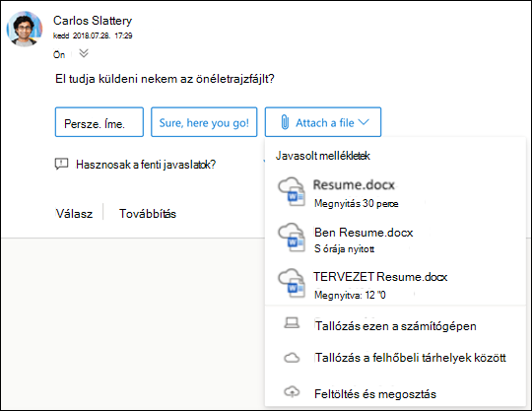Choose the "Sure, here you go!" reply
Image resolution: width=532 pixels, height=411 pixels.
[x=204, y=122]
